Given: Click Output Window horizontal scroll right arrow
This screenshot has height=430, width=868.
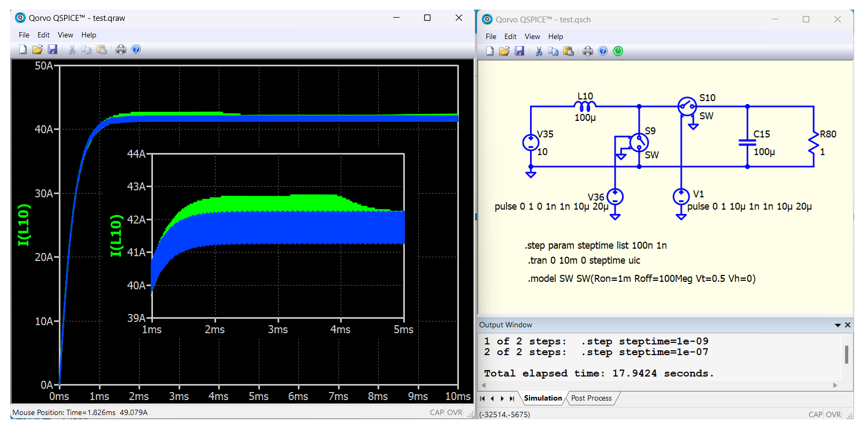Looking at the screenshot, I should point(835,385).
